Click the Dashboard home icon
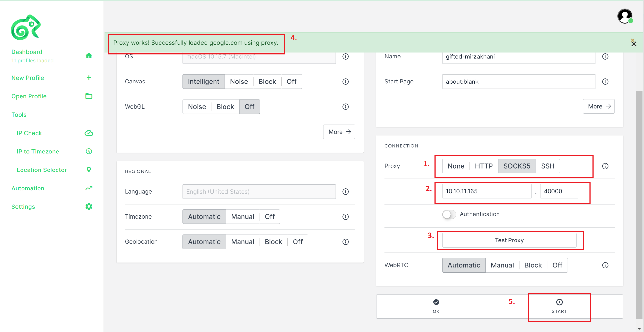This screenshot has width=644, height=332. click(89, 56)
